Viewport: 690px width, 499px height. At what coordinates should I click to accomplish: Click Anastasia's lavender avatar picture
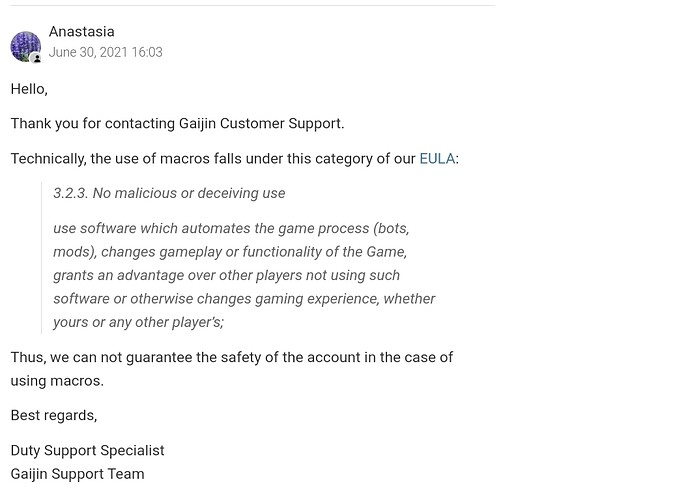click(x=26, y=46)
